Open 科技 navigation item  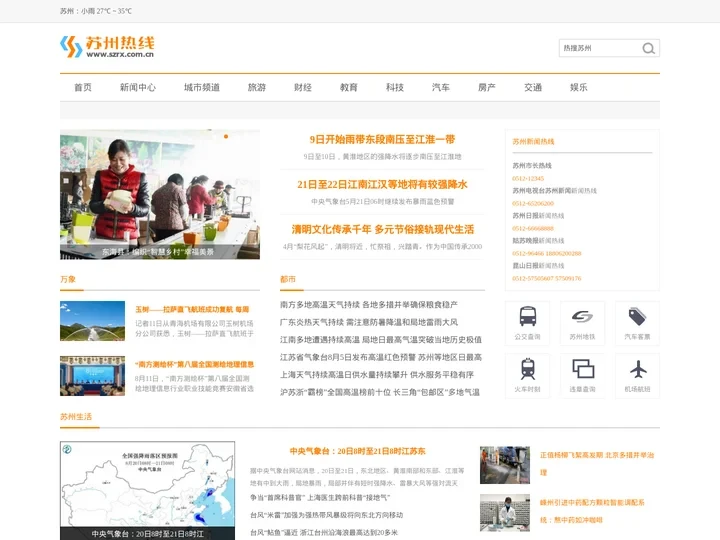(x=394, y=87)
